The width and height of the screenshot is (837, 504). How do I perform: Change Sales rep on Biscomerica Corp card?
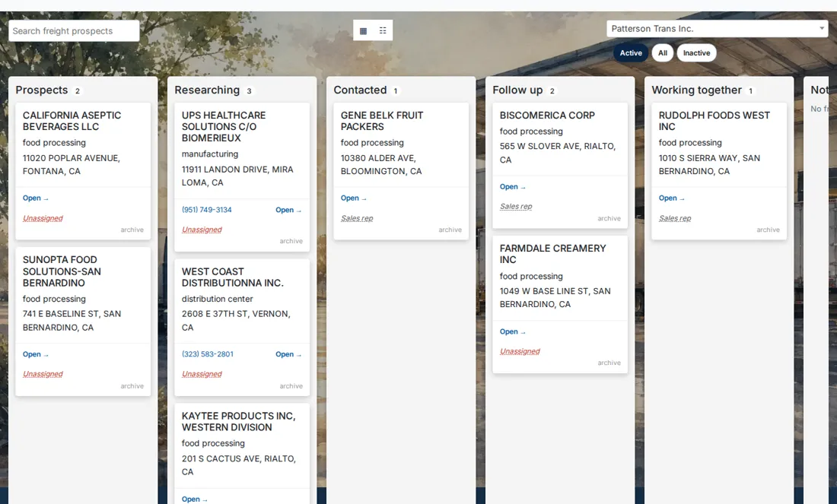click(x=516, y=207)
